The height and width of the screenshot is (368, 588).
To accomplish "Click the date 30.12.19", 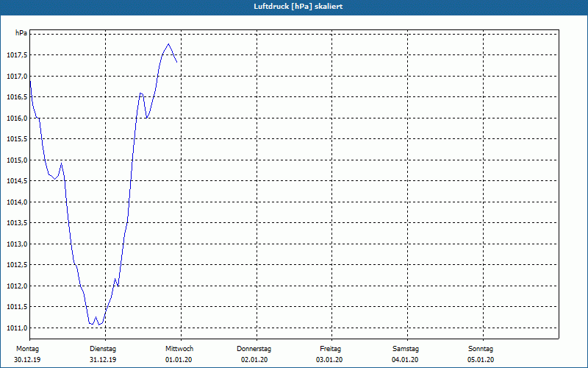I will coord(27,360).
